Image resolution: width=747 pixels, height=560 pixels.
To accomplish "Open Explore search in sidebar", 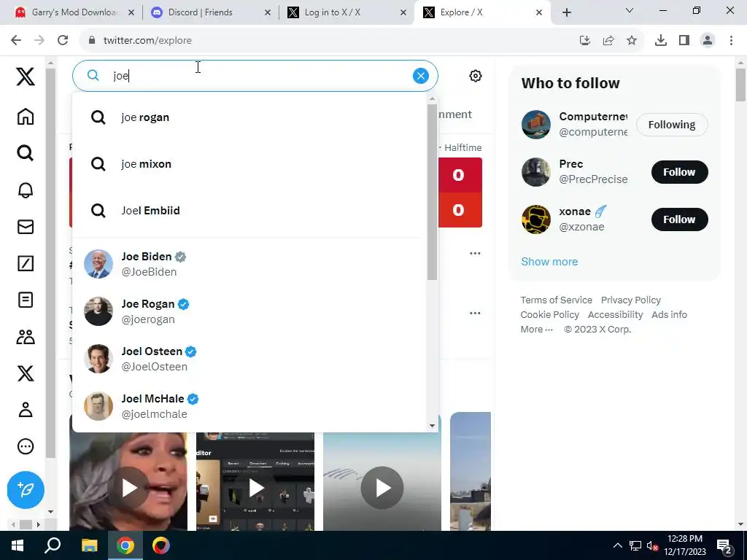I will point(26,153).
